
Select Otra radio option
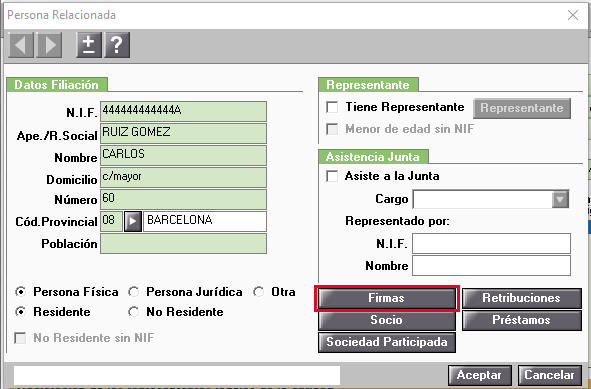click(259, 292)
